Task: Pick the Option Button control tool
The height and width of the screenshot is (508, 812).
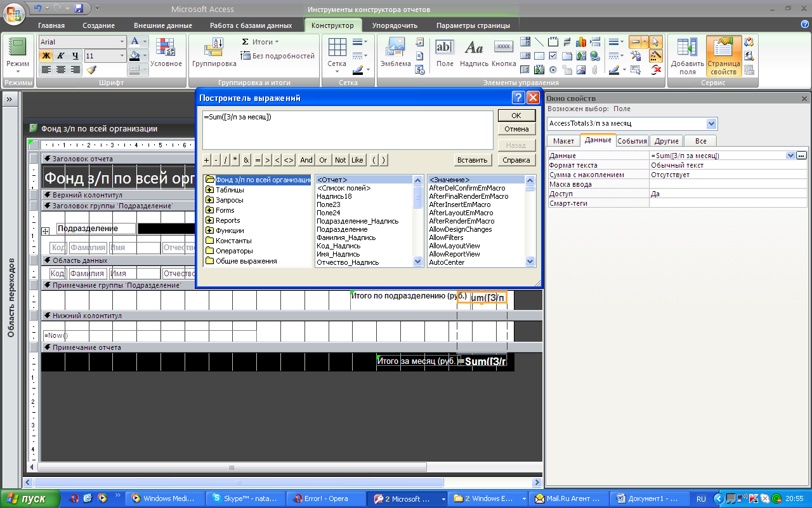Action: click(553, 70)
